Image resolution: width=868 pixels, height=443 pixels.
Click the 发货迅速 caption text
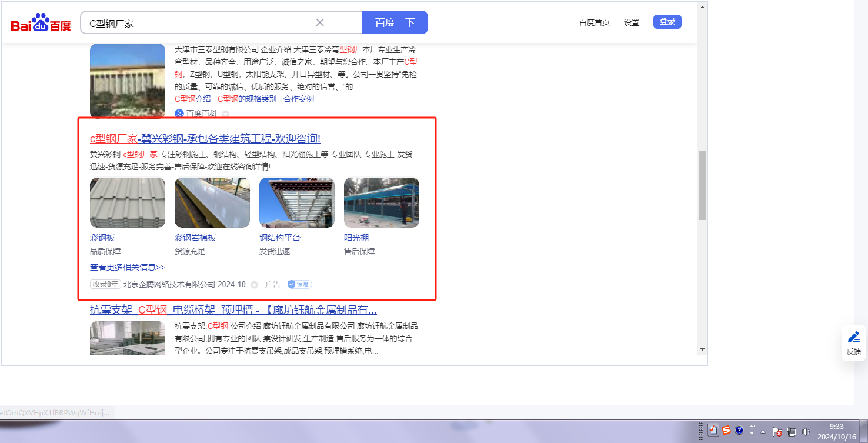click(275, 251)
